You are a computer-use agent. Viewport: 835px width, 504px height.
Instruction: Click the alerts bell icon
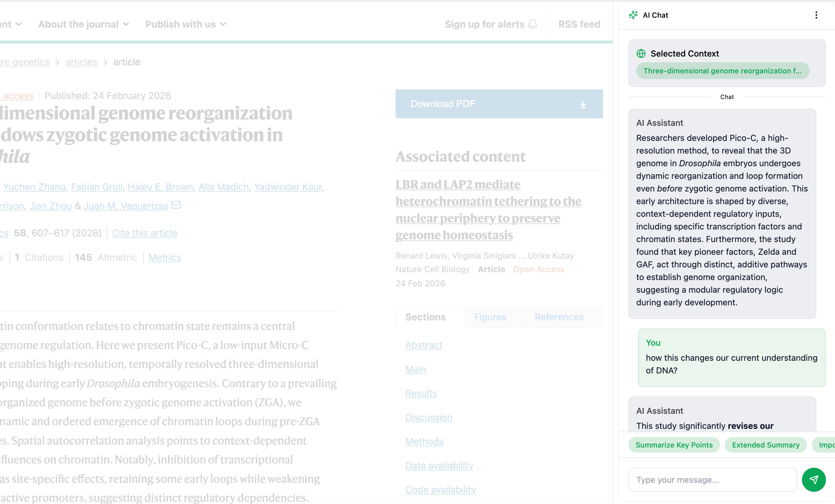pyautogui.click(x=533, y=24)
